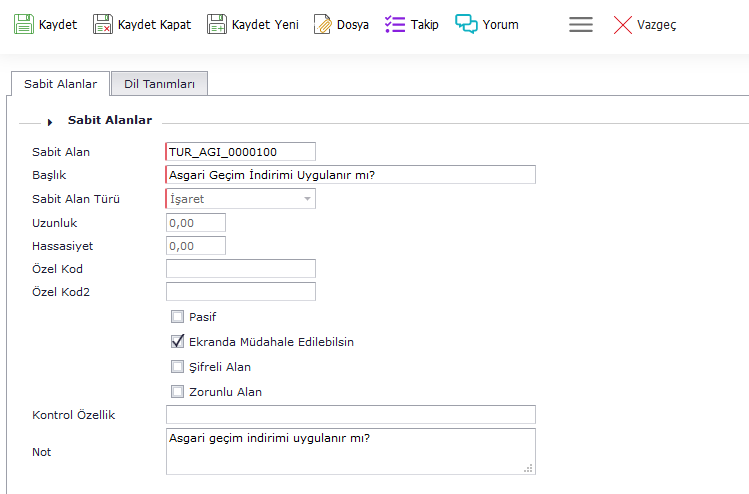Viewport: 749px width, 494px height.
Task: Open the Dosya file icon
Action: tap(323, 24)
